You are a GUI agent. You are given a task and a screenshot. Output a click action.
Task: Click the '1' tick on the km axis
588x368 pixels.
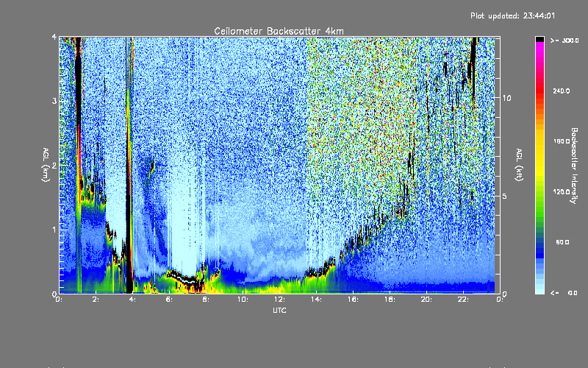tap(54, 230)
